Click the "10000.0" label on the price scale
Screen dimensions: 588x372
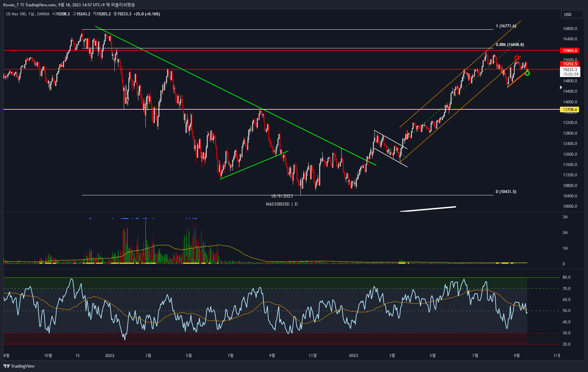coord(570,206)
